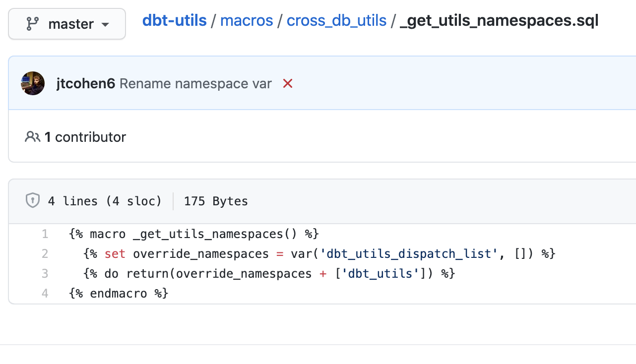Click the 'dbt_utils_dispatch_list' string in code
Image resolution: width=636 pixels, height=364 pixels.
click(x=409, y=254)
